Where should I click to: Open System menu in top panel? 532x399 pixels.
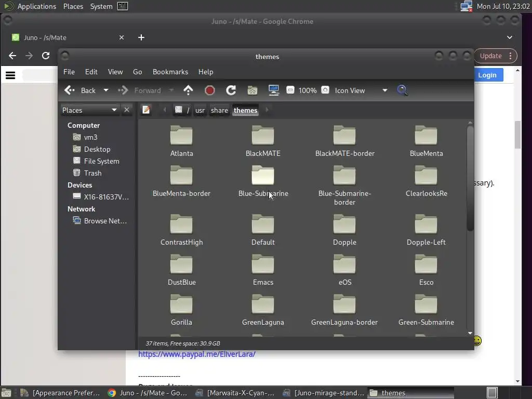pos(101,6)
